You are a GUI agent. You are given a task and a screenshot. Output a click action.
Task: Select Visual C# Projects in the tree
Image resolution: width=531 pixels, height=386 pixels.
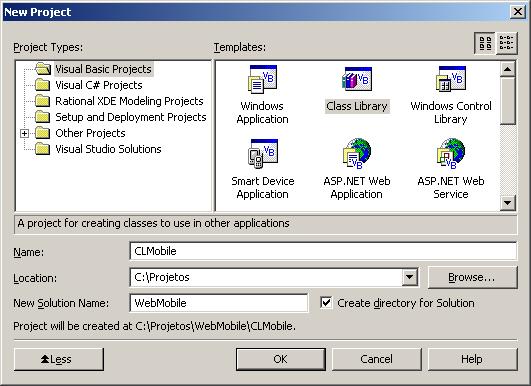pos(99,85)
